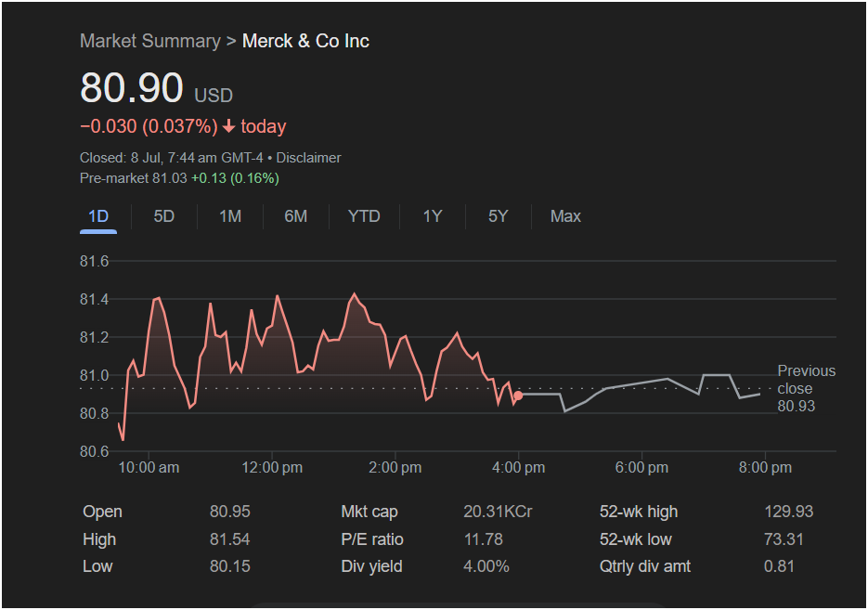Click the 52-wk high value 129.93
Screen dimensions: 868x610
pyautogui.click(x=789, y=512)
